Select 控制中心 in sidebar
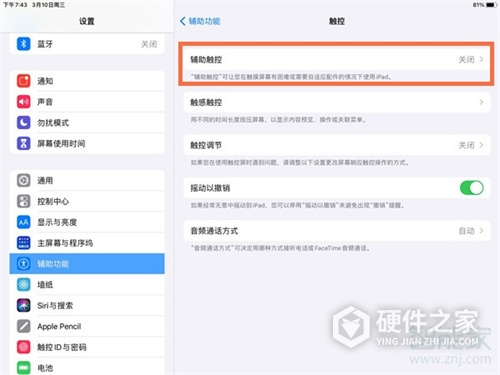This screenshot has width=500, height=375. tap(87, 201)
